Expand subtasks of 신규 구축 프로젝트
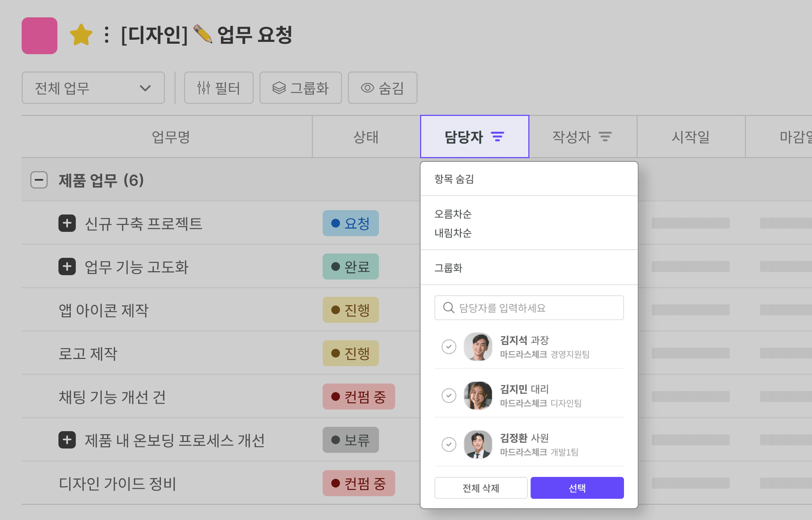 coord(67,223)
